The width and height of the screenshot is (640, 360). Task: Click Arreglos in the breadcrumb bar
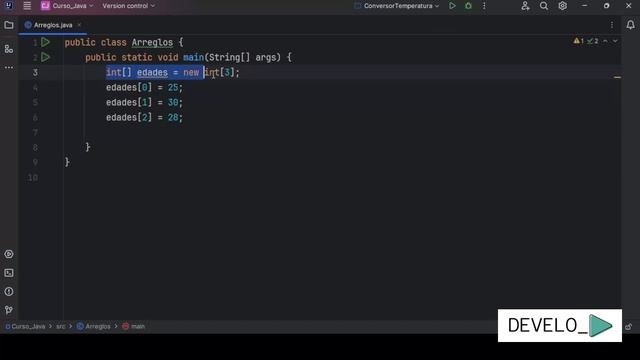click(94, 327)
